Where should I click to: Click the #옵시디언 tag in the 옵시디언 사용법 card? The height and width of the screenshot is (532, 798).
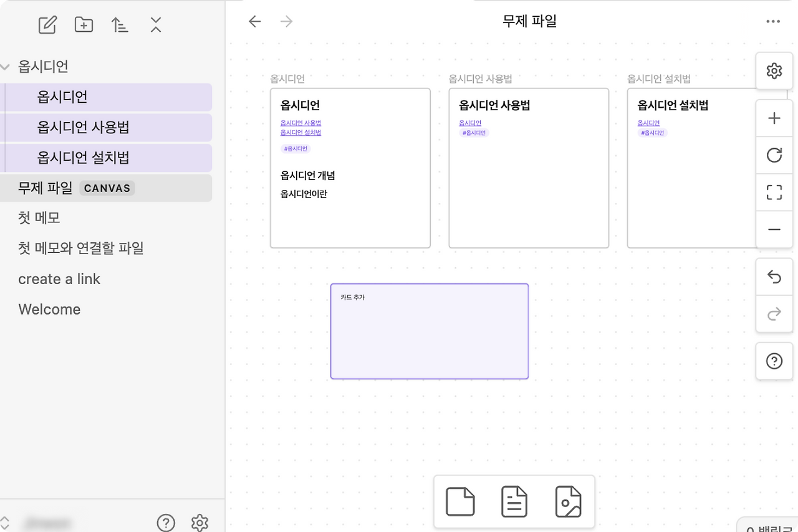click(x=474, y=133)
